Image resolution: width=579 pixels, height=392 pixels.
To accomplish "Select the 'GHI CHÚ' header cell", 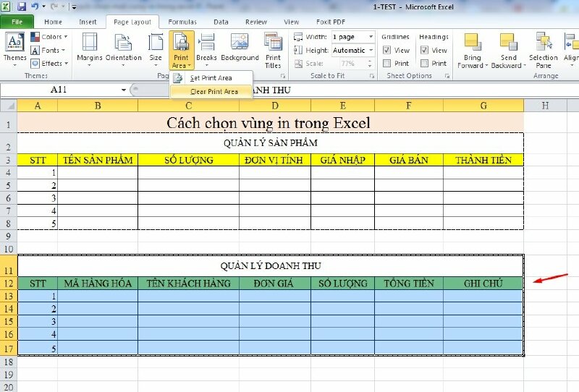I will (x=483, y=283).
